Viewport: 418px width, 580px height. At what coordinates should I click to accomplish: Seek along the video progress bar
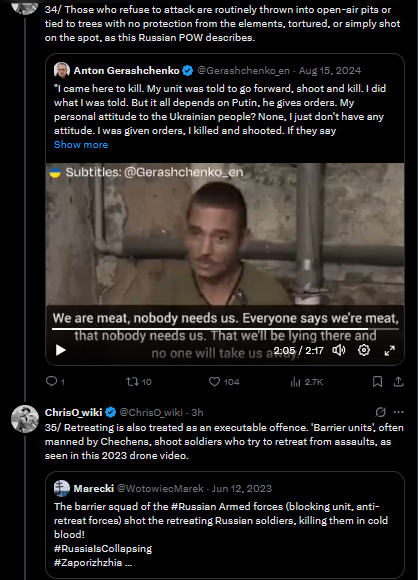225,328
